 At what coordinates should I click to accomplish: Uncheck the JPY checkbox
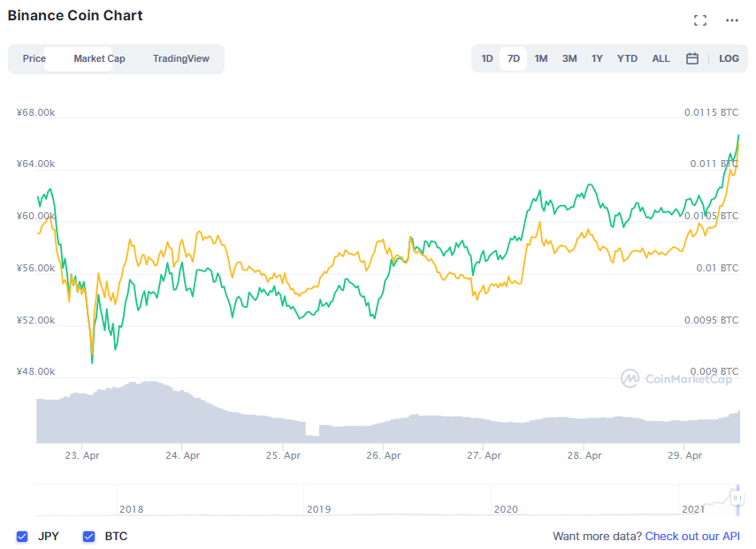[22, 536]
